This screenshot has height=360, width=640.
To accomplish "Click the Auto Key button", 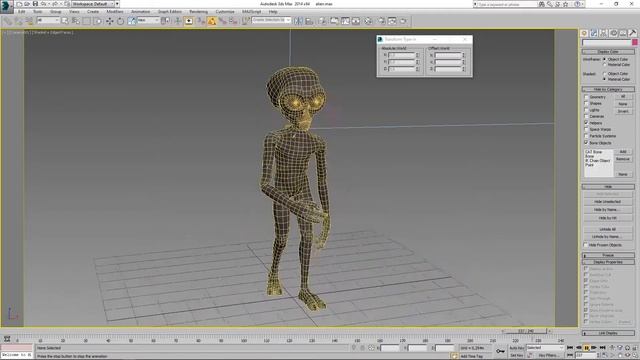I will point(516,348).
